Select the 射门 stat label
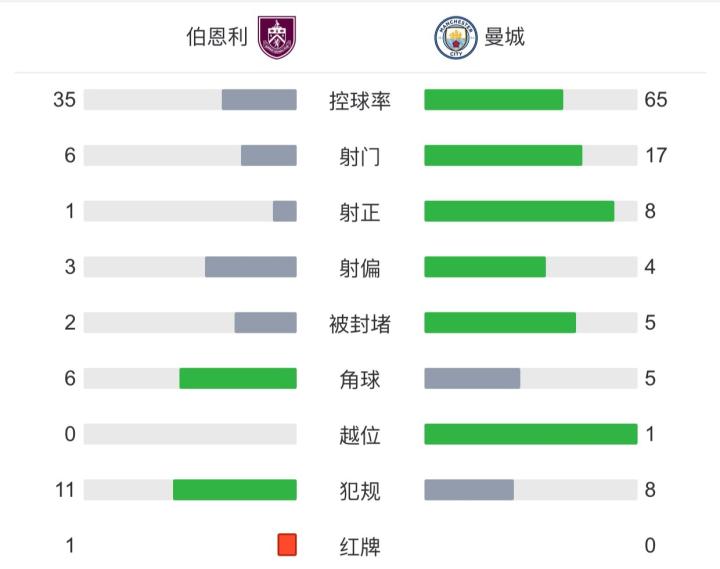This screenshot has width=720, height=569. [x=360, y=156]
